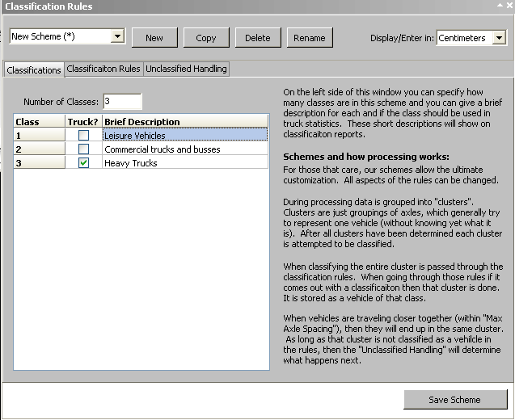Click the Rename button
515x420 pixels.
pos(310,38)
